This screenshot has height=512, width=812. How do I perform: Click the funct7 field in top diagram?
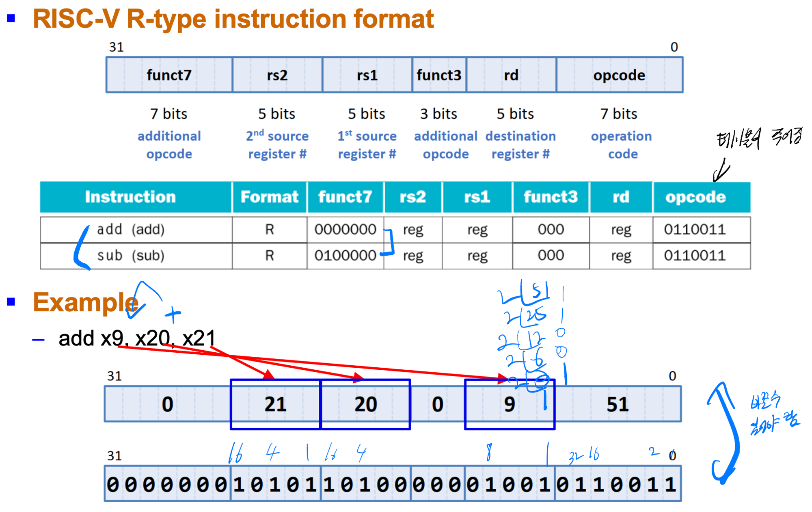point(169,75)
